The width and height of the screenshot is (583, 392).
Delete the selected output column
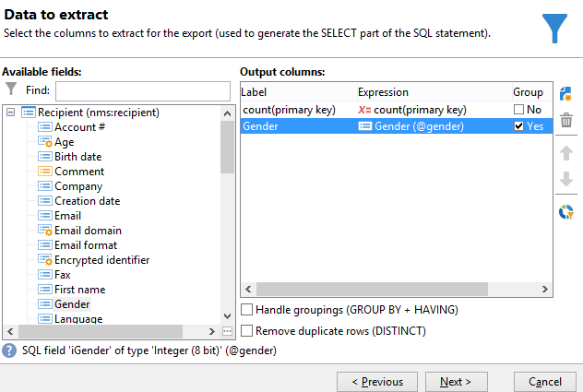pos(566,120)
